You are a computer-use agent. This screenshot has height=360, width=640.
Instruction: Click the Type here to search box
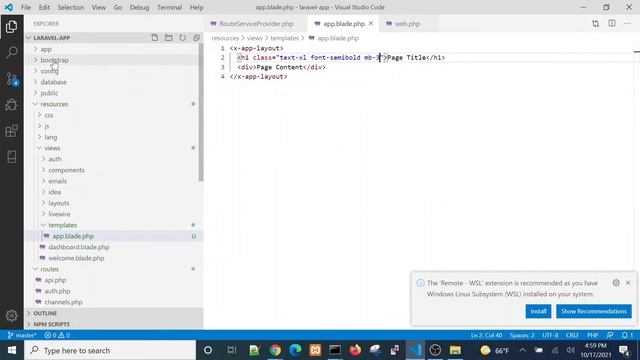pos(110,350)
